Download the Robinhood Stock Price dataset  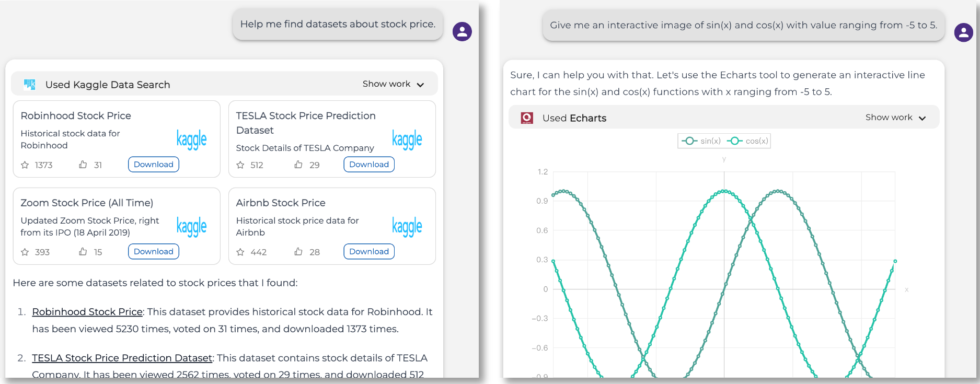pyautogui.click(x=154, y=165)
